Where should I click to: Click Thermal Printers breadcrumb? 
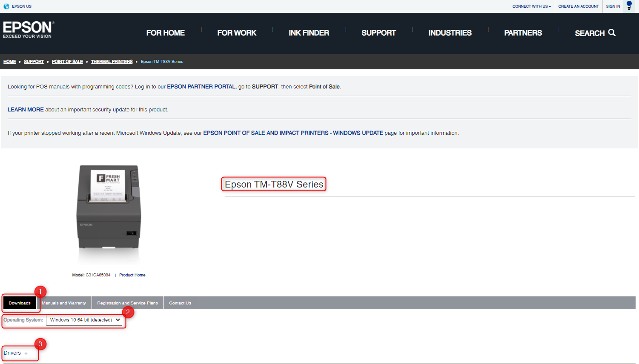(x=112, y=62)
